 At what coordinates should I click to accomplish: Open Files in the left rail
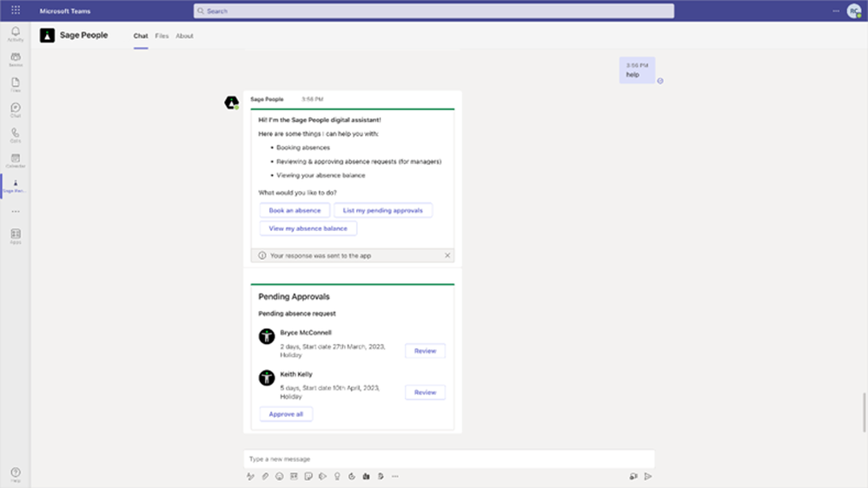point(16,84)
